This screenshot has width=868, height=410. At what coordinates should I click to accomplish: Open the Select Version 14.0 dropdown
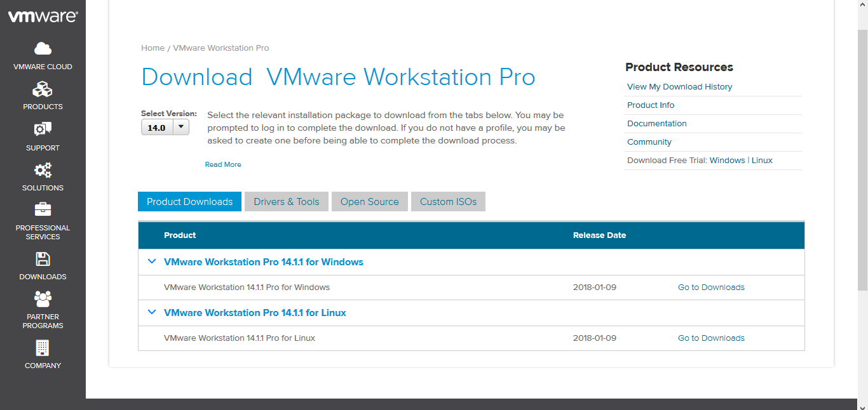click(x=165, y=128)
